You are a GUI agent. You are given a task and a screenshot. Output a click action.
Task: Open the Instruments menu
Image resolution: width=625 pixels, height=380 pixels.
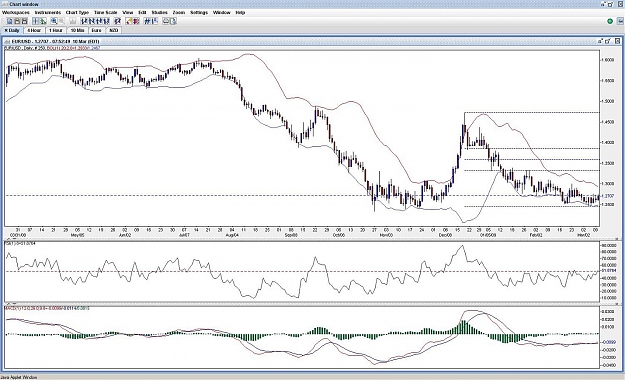click(x=48, y=13)
